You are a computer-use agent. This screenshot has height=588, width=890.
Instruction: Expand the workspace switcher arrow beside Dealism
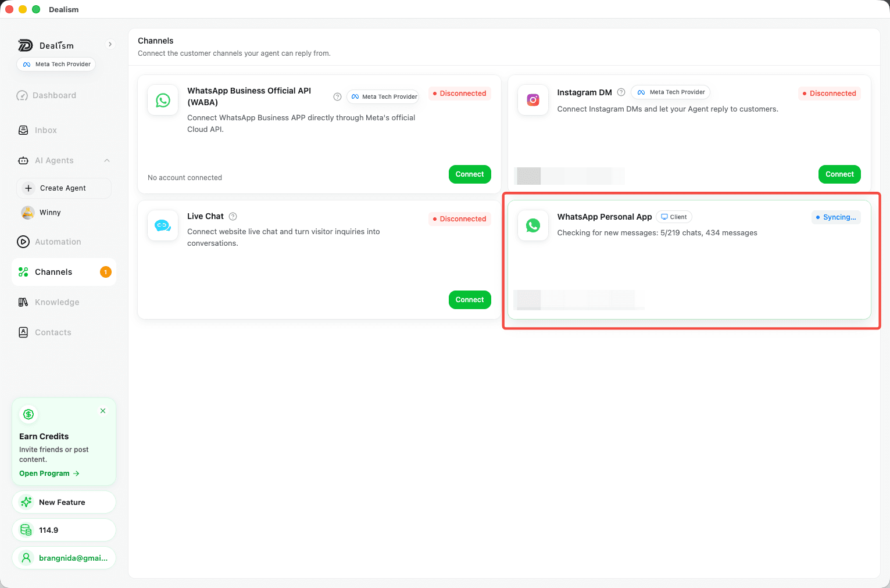click(110, 44)
